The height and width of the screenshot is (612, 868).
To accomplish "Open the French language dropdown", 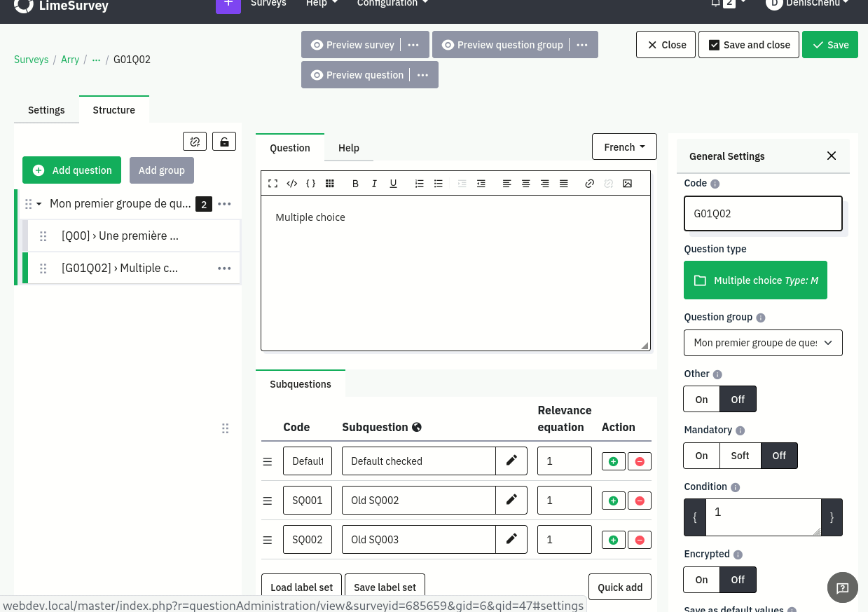I will coord(624,147).
